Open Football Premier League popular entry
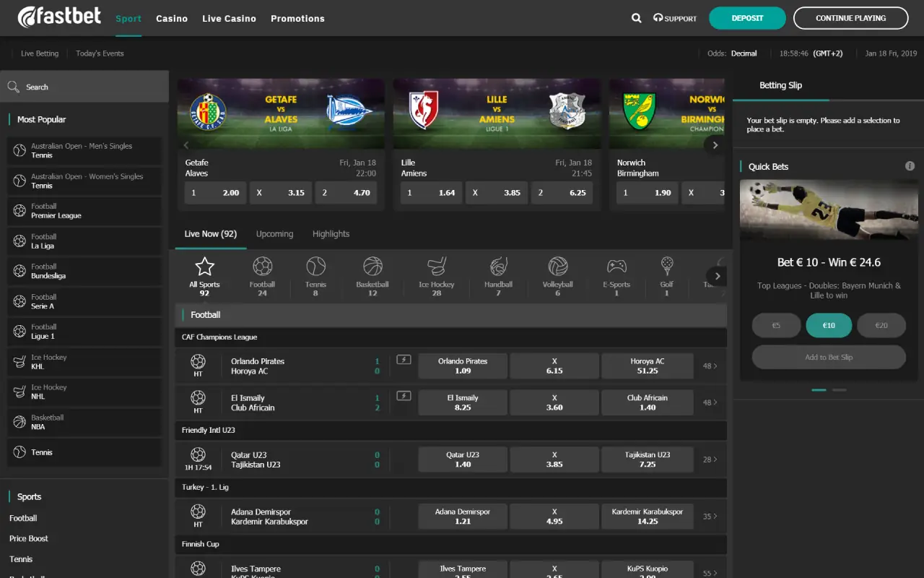The height and width of the screenshot is (578, 924). click(x=84, y=211)
